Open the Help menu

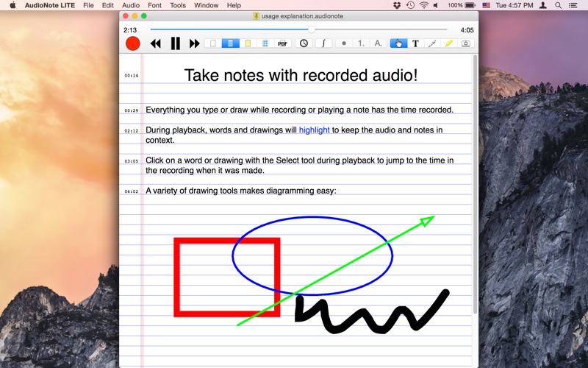[234, 5]
